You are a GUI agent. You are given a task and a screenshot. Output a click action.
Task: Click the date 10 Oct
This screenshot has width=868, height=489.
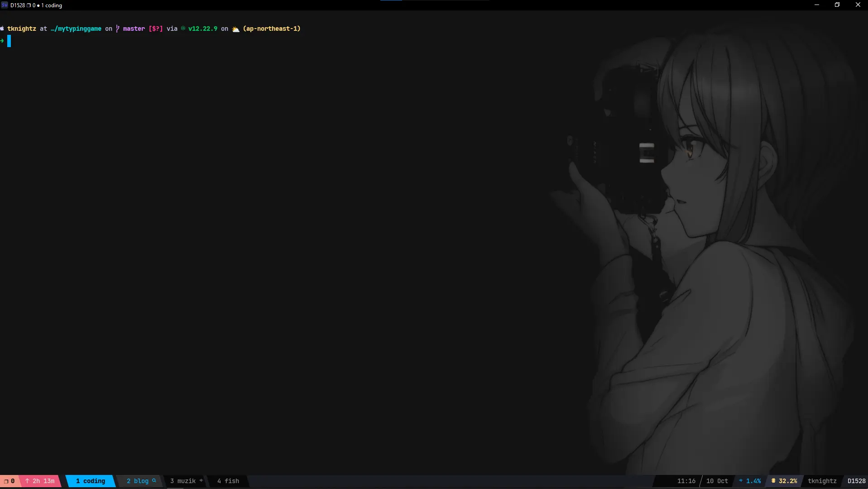[x=717, y=481]
